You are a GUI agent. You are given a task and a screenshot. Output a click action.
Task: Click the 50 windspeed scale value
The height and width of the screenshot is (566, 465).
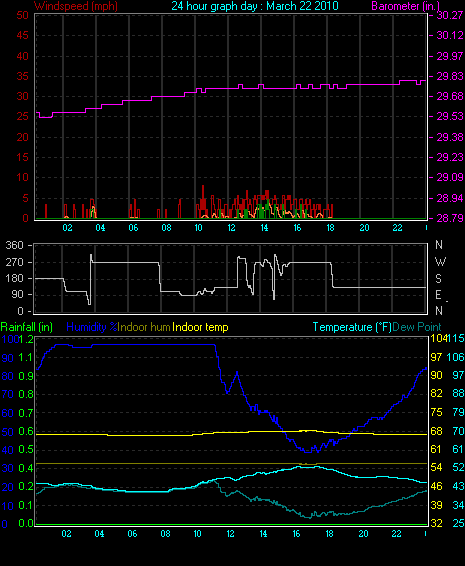coord(23,15)
